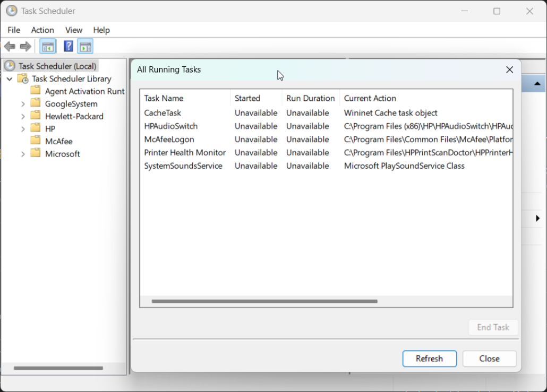The width and height of the screenshot is (547, 392).
Task: Expand the Microsoft tree node
Action: click(23, 154)
